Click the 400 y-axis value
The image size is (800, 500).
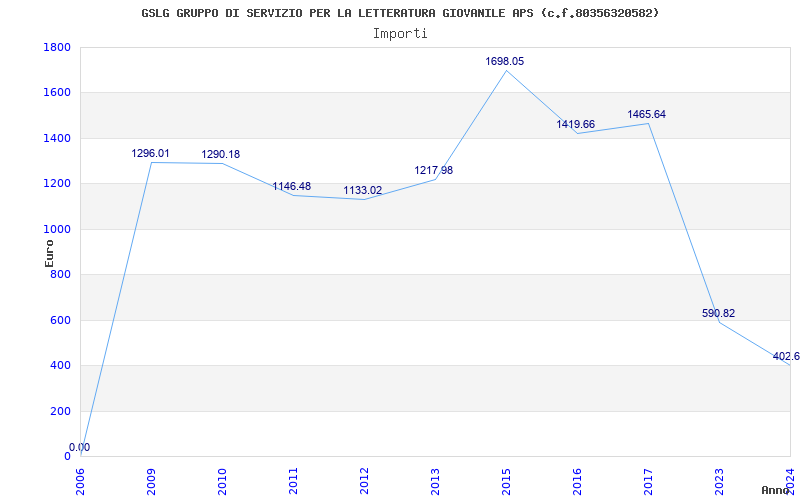click(61, 366)
